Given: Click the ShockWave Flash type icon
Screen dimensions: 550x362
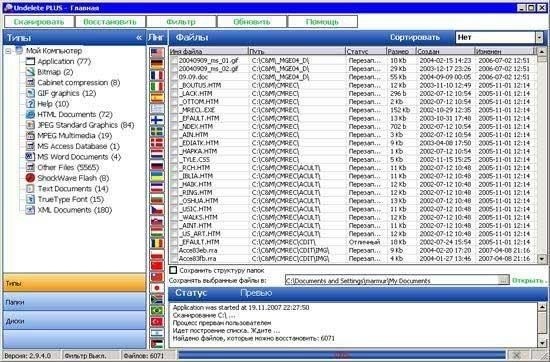Looking at the screenshot, I should (30, 178).
